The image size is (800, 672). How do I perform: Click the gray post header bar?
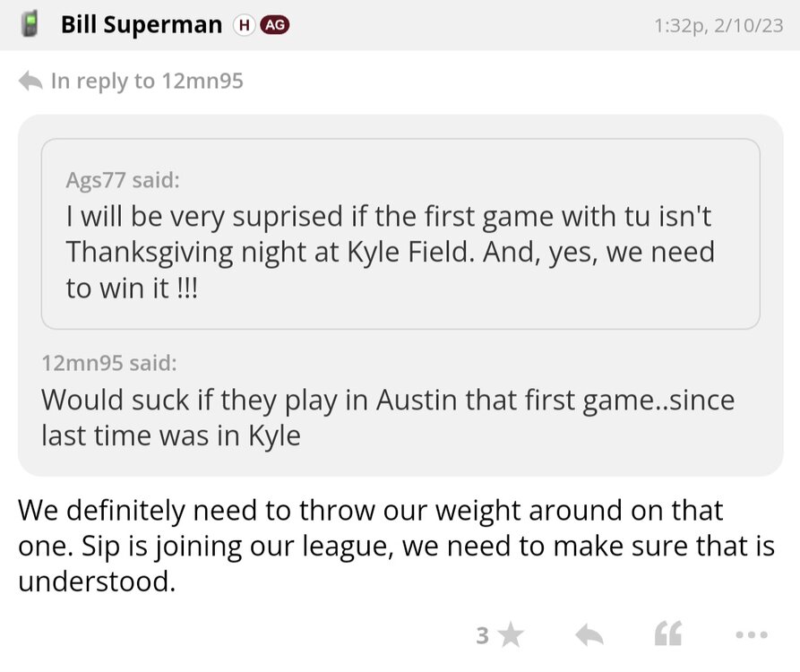[466, 25]
